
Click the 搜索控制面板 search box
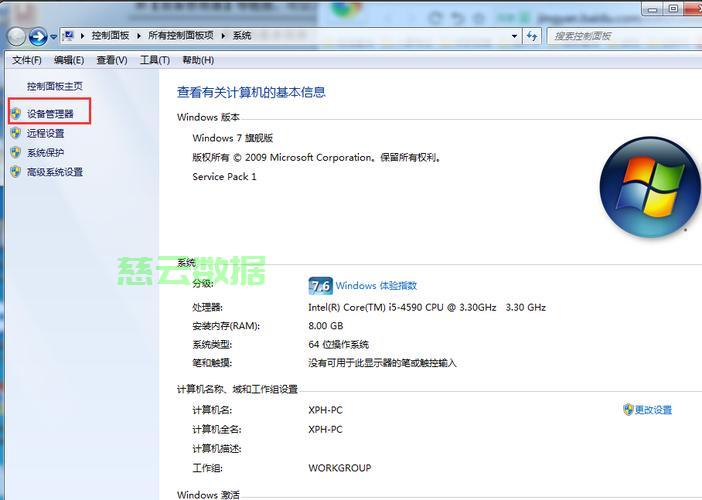[620, 36]
